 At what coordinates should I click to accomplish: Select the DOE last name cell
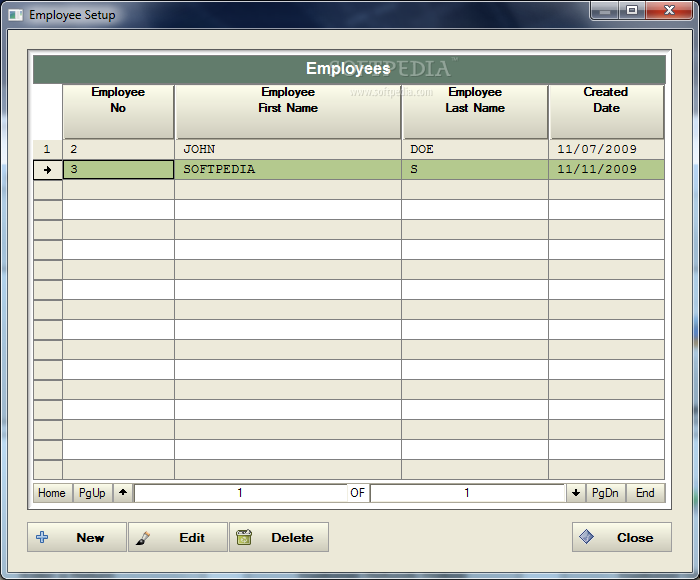(x=475, y=149)
